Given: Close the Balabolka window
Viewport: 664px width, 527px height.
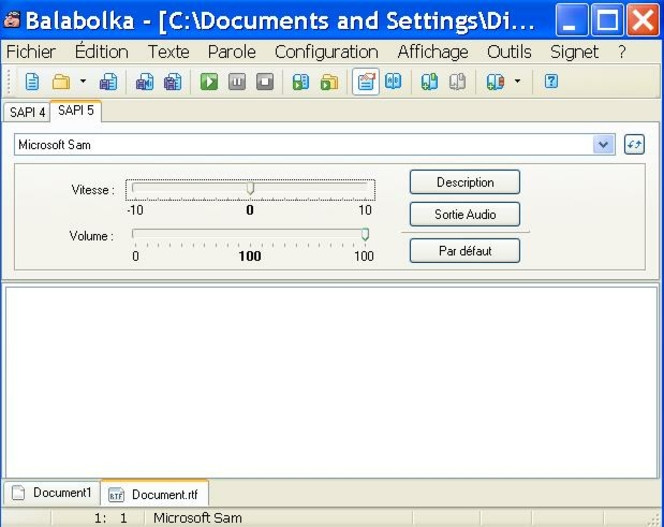Looking at the screenshot, I should tap(643, 20).
